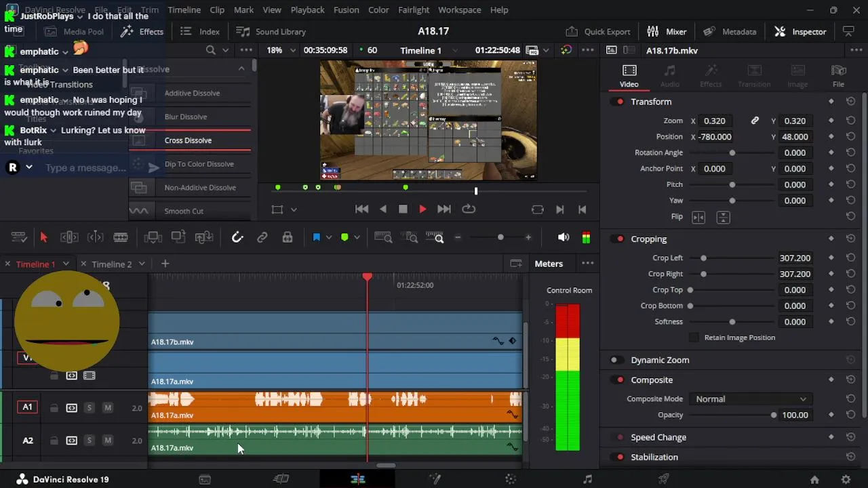Click the Match Frame icon

coord(538,209)
